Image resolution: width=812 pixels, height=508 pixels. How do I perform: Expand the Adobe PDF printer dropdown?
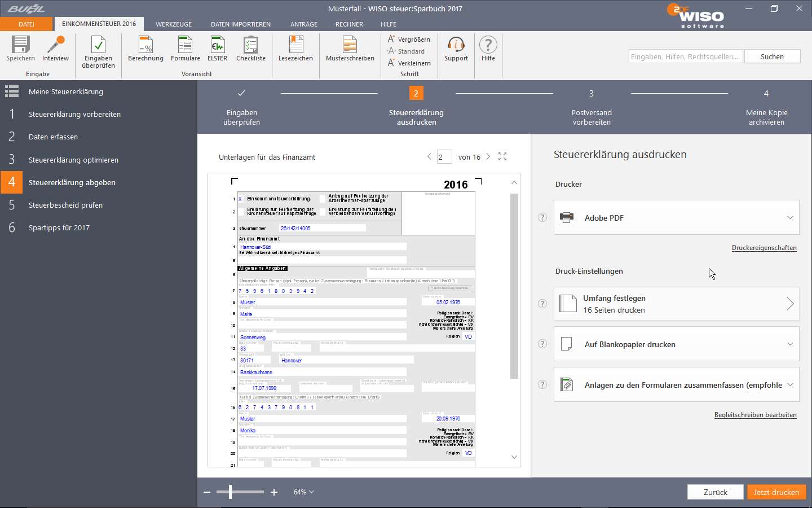(790, 218)
